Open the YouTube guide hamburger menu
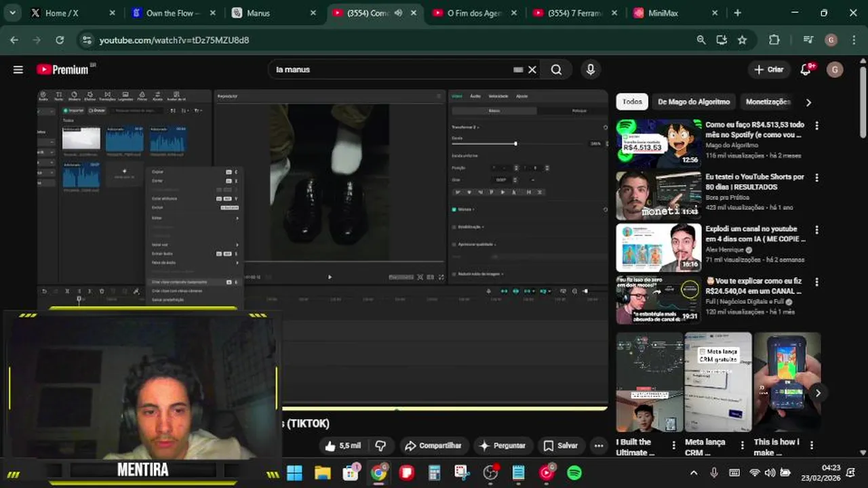 [x=18, y=69]
